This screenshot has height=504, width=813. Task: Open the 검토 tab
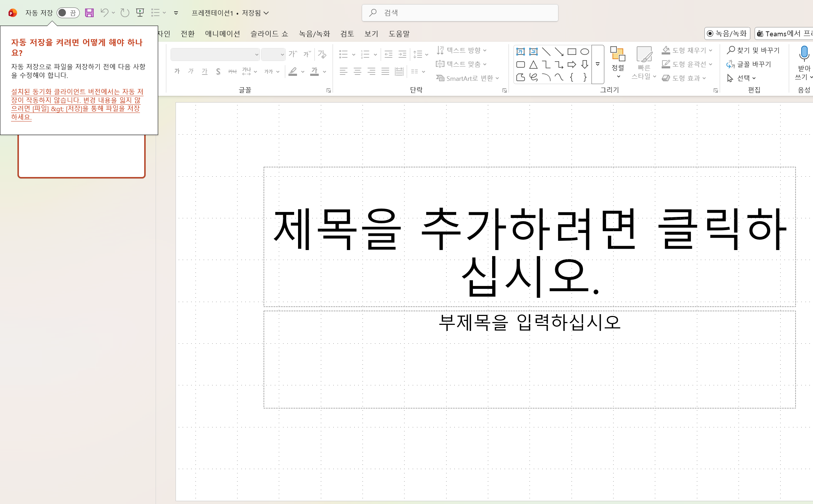(x=347, y=33)
